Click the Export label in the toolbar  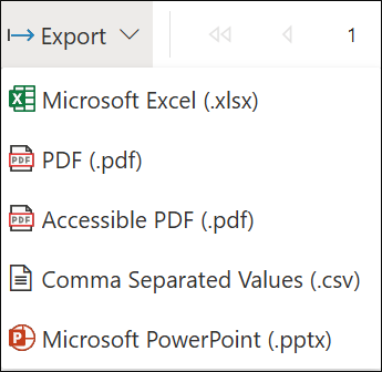[x=74, y=36]
